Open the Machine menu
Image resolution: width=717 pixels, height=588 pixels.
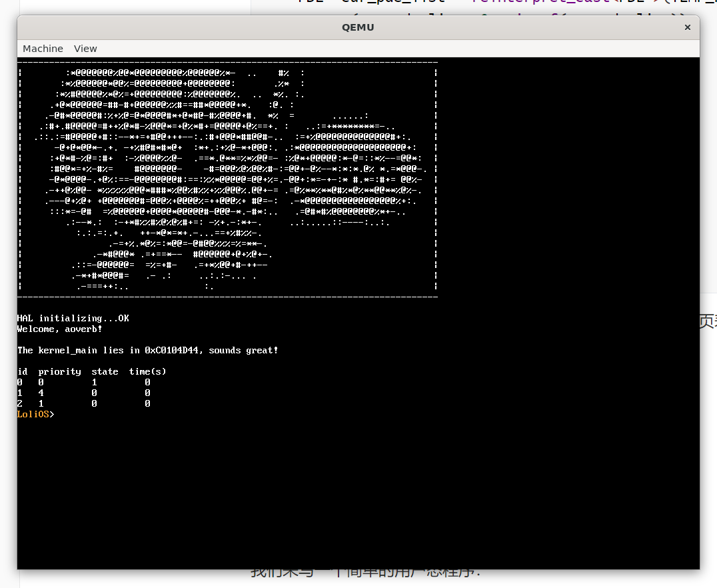tap(43, 49)
